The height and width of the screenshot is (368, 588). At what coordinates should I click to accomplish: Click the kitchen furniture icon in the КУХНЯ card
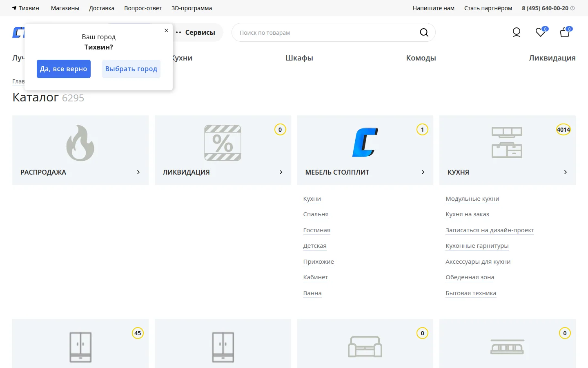pos(507,142)
